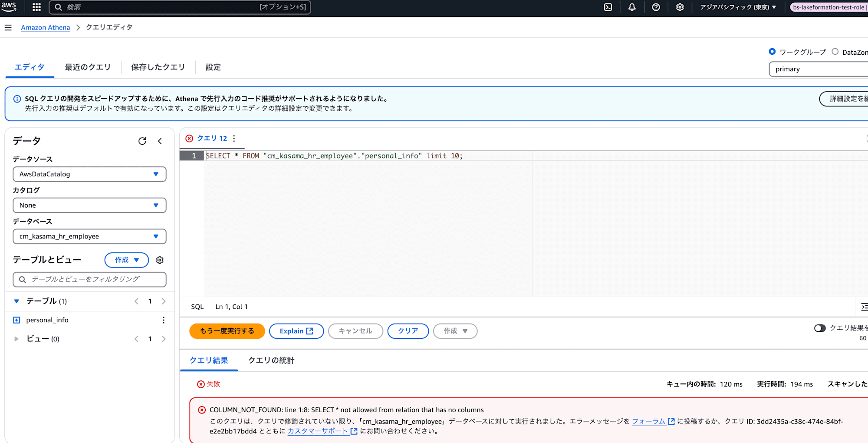Open the primary workgroup dropdown
868x443 pixels.
click(x=819, y=69)
